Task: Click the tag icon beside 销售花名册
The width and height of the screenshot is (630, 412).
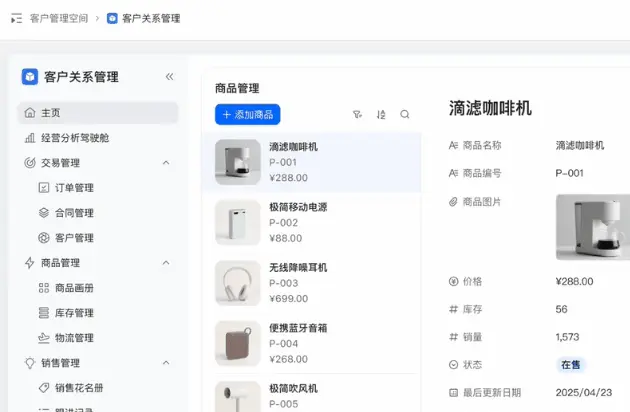Action: 44,388
